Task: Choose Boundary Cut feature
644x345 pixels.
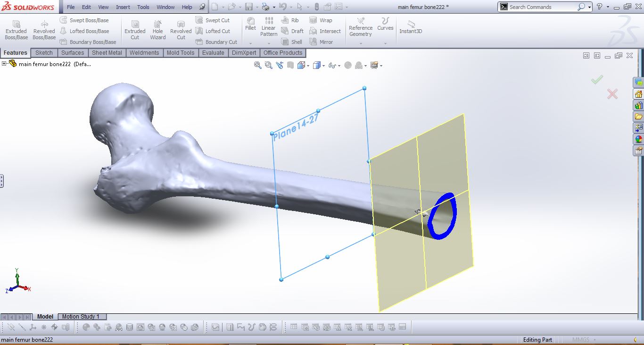Action: 216,42
